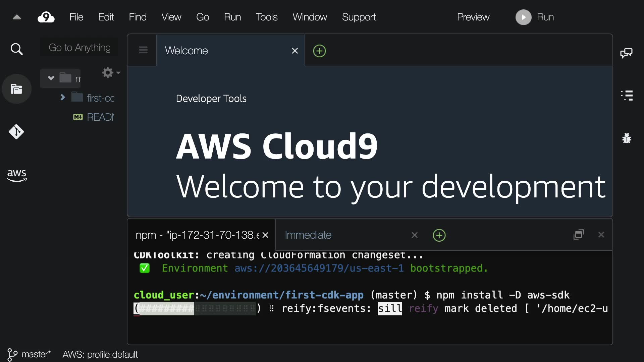This screenshot has height=362, width=644.
Task: Expand the first-cdk-app folder
Action: [x=63, y=98]
